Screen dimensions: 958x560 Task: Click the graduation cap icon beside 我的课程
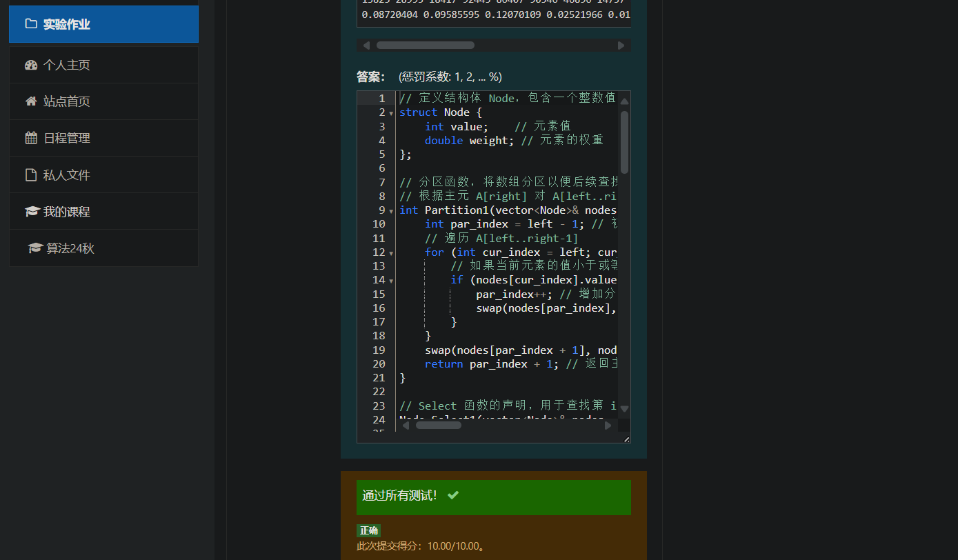click(x=32, y=212)
